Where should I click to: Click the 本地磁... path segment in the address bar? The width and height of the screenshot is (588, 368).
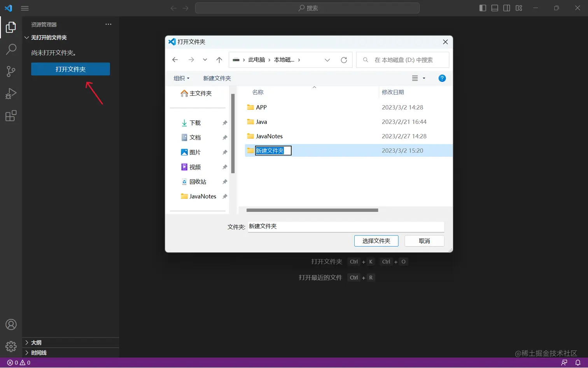pyautogui.click(x=284, y=60)
